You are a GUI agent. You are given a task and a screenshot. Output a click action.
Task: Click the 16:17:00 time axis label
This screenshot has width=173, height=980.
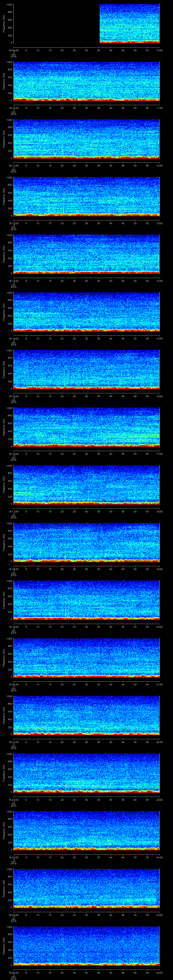pyautogui.click(x=13, y=511)
